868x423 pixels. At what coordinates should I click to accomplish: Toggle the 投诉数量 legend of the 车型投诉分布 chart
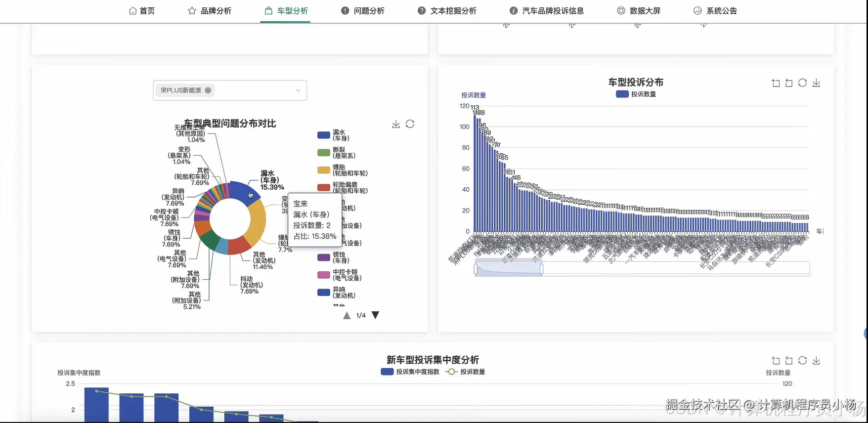click(x=636, y=94)
